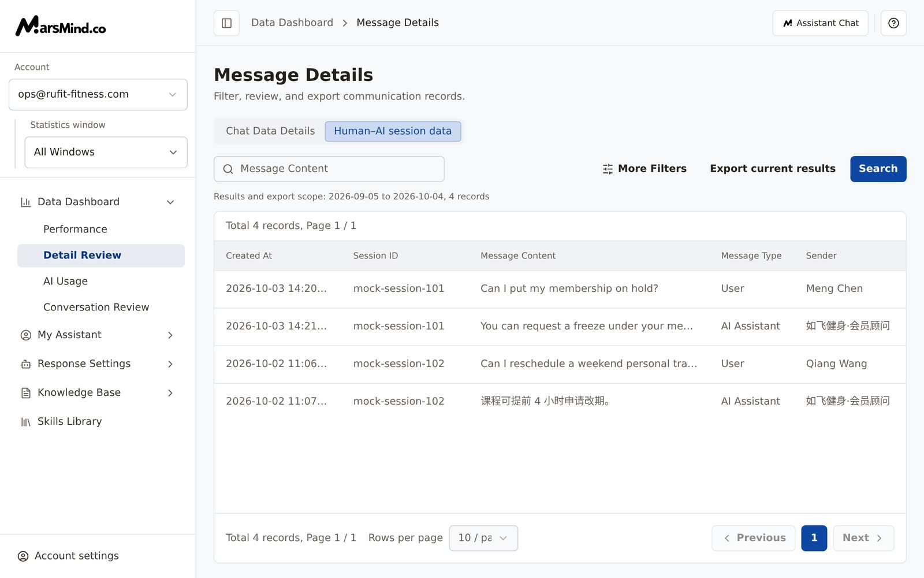Expand the My Assistant menu chevron
Viewport: 924px width, 578px height.
click(x=170, y=335)
